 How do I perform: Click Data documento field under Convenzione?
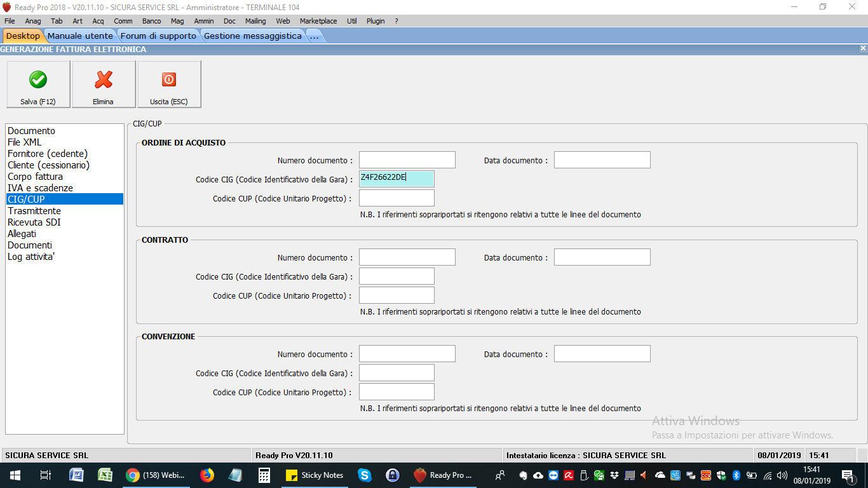(x=602, y=354)
